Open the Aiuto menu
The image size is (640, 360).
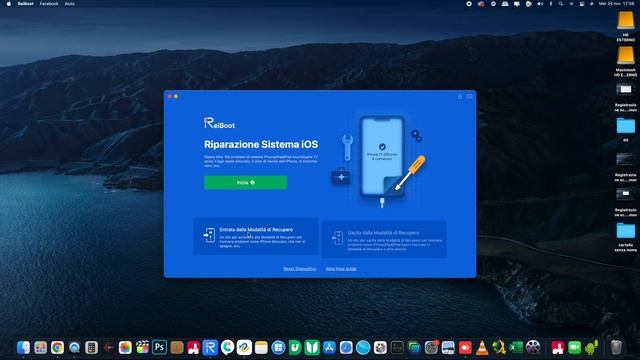click(x=70, y=4)
